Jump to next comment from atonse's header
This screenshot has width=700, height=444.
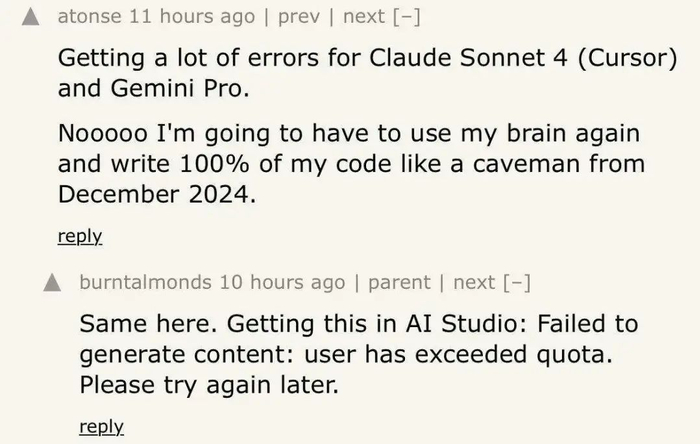[x=362, y=17]
